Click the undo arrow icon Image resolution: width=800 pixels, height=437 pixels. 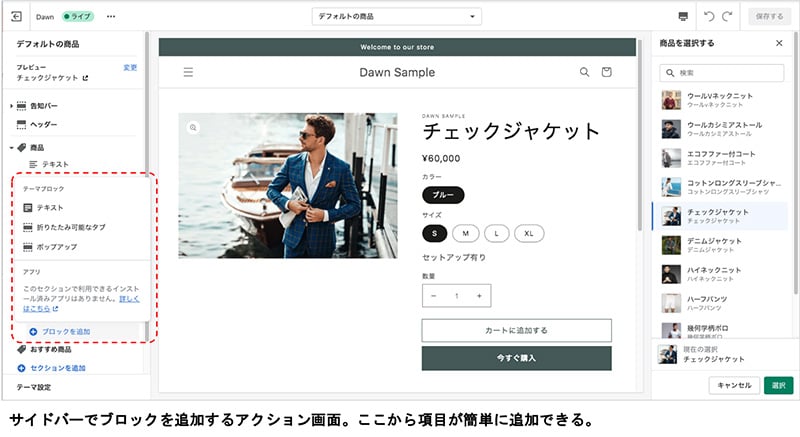tap(709, 17)
